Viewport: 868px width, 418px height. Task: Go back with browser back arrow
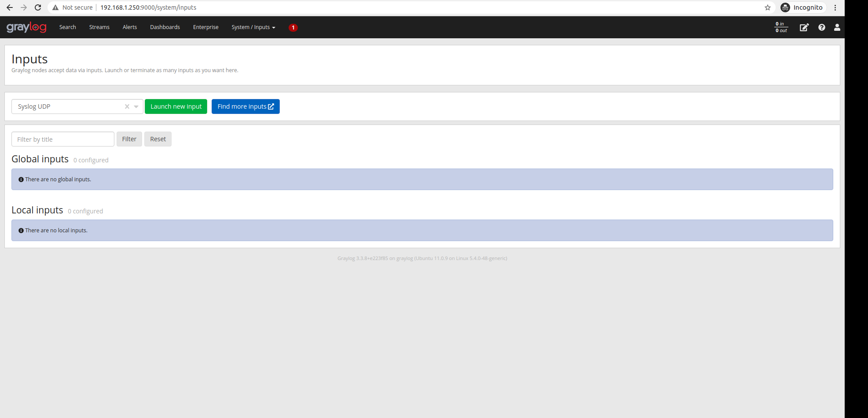click(x=10, y=7)
